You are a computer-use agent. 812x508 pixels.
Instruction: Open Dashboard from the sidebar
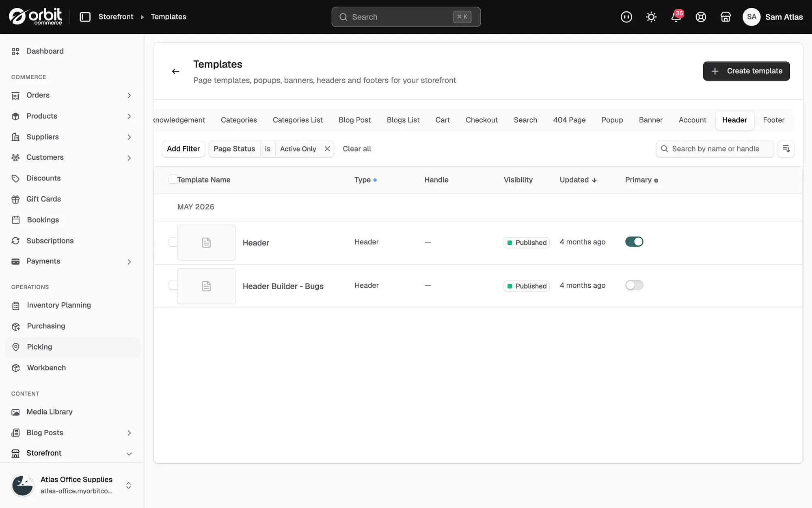pos(72,51)
